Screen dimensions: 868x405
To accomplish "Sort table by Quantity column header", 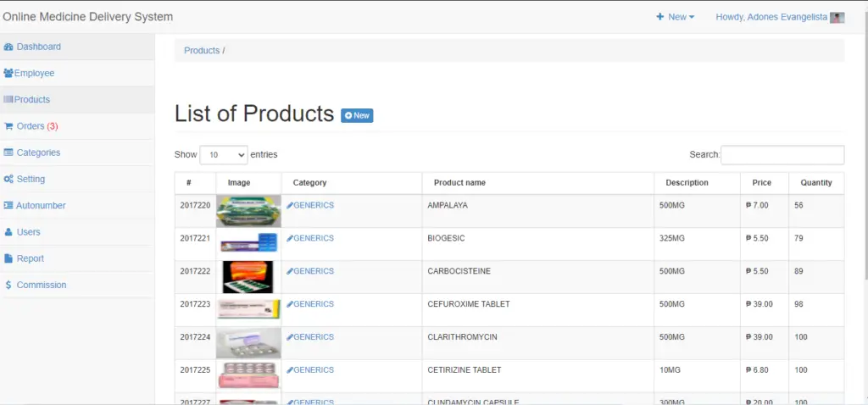I will pos(816,183).
